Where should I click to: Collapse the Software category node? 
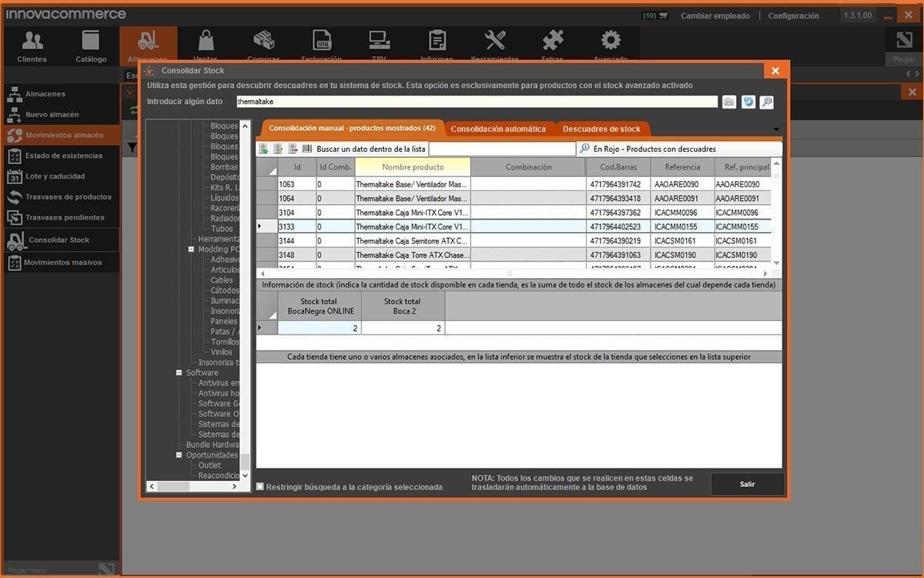coord(179,373)
